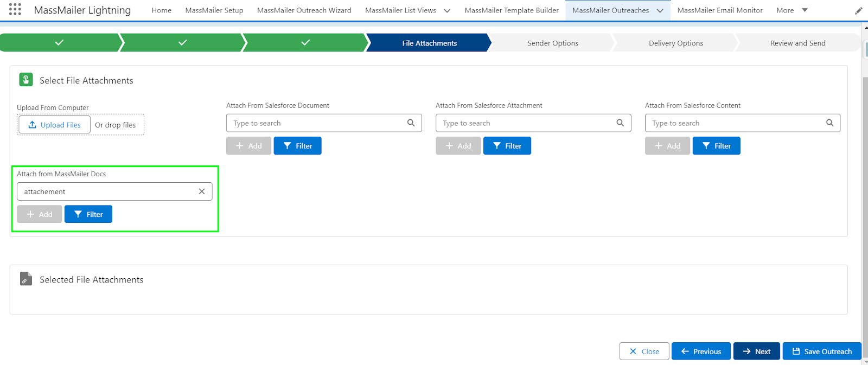Jump to the Review and Send step
The image size is (868, 365).
coord(797,43)
